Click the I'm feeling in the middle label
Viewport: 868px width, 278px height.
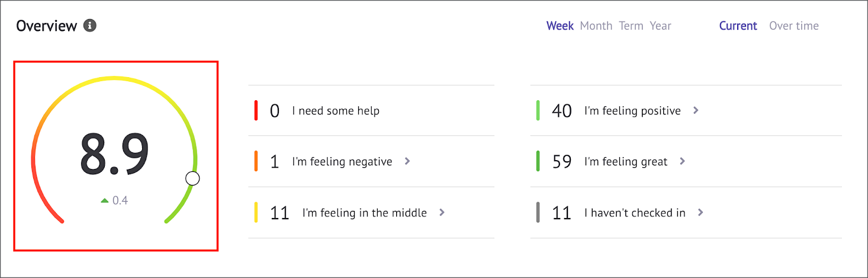point(365,213)
